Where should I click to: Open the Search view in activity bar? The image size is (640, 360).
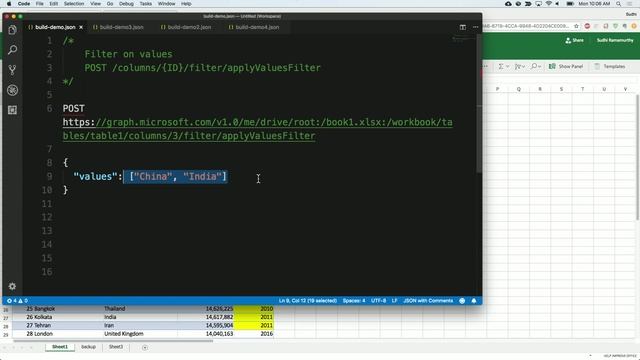click(x=12, y=50)
